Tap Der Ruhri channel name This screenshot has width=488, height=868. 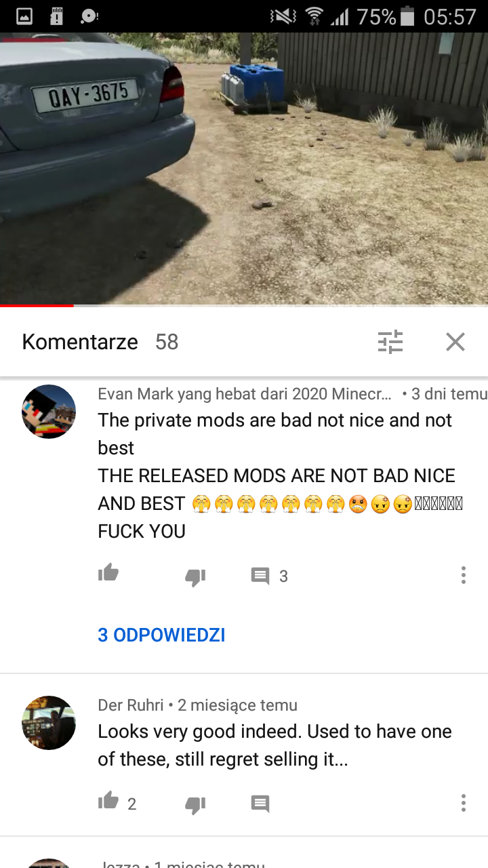[x=131, y=705]
